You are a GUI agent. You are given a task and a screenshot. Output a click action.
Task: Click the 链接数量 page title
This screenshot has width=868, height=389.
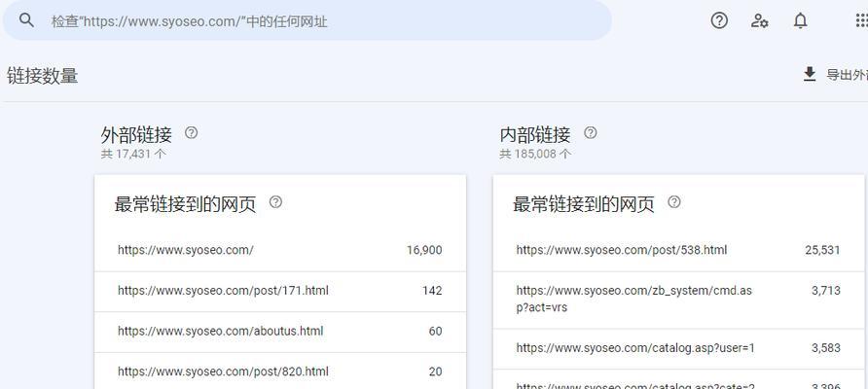pyautogui.click(x=43, y=76)
